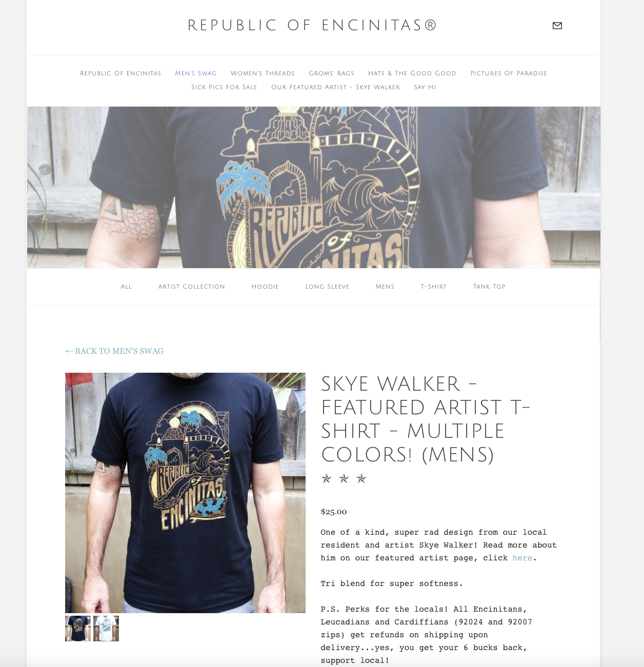Visit Pictures Of Paradise page
The width and height of the screenshot is (644, 667).
[509, 73]
